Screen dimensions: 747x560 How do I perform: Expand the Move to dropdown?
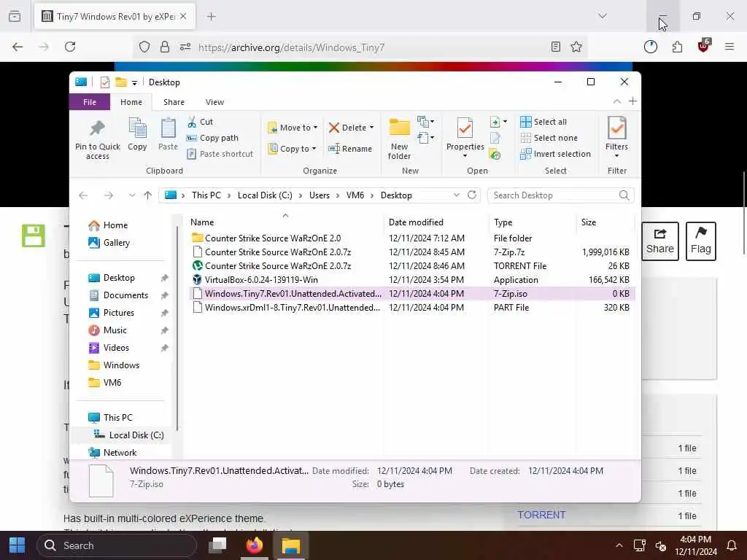click(x=315, y=128)
